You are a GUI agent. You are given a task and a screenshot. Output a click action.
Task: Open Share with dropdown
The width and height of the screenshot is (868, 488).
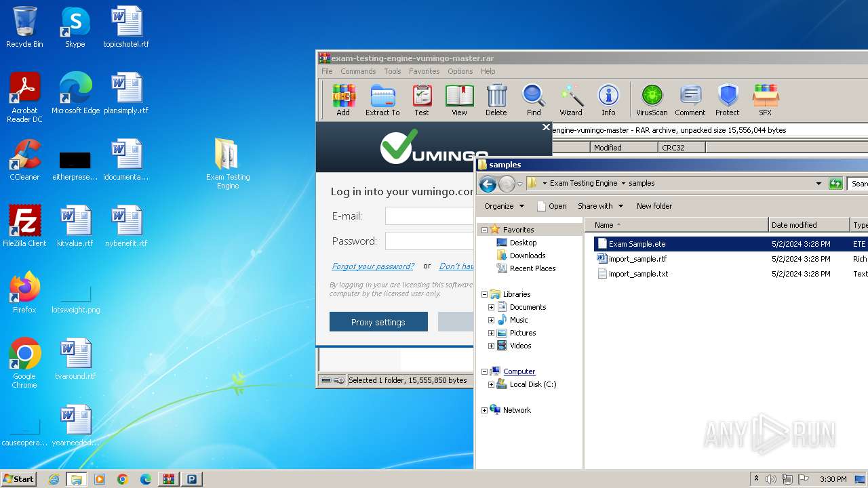pyautogui.click(x=600, y=206)
